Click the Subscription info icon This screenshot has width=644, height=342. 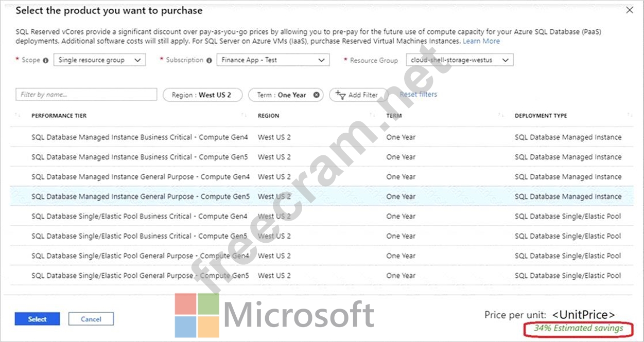pyautogui.click(x=209, y=60)
